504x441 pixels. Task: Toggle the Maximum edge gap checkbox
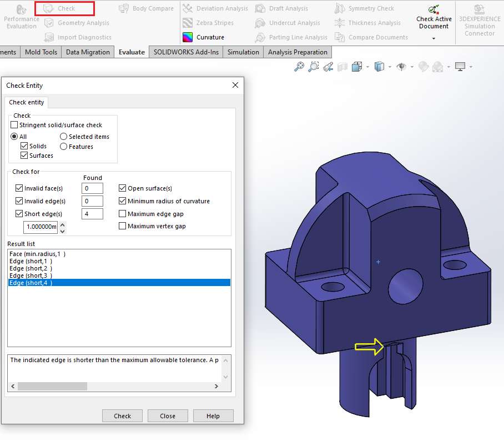(122, 214)
